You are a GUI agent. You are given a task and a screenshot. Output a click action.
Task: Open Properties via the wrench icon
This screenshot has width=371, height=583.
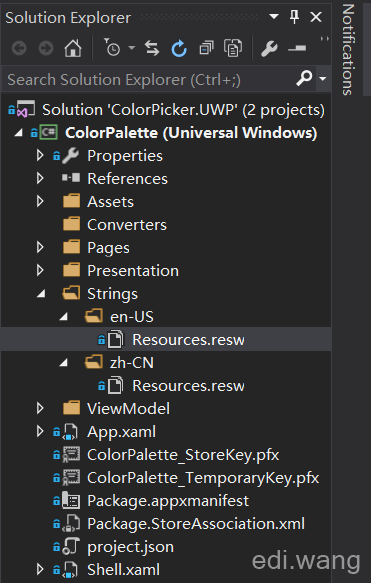pos(269,48)
